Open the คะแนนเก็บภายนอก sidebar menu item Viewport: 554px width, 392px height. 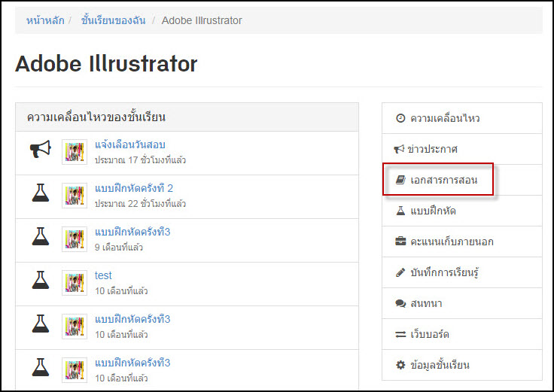tap(462, 242)
